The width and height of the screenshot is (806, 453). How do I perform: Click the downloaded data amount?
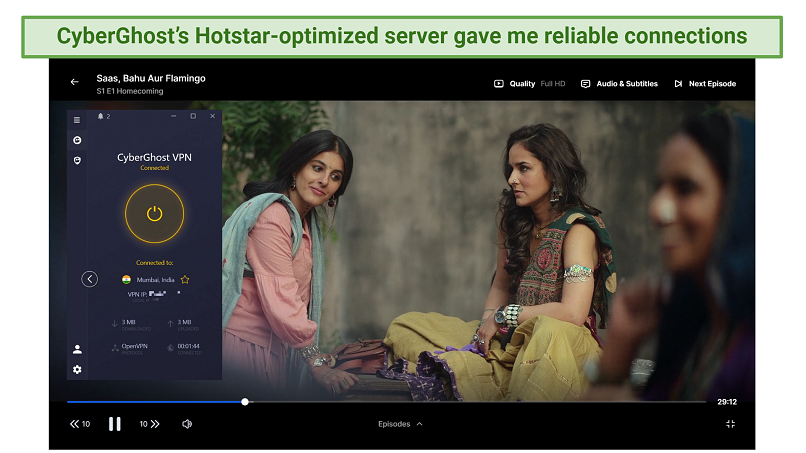coord(129,322)
